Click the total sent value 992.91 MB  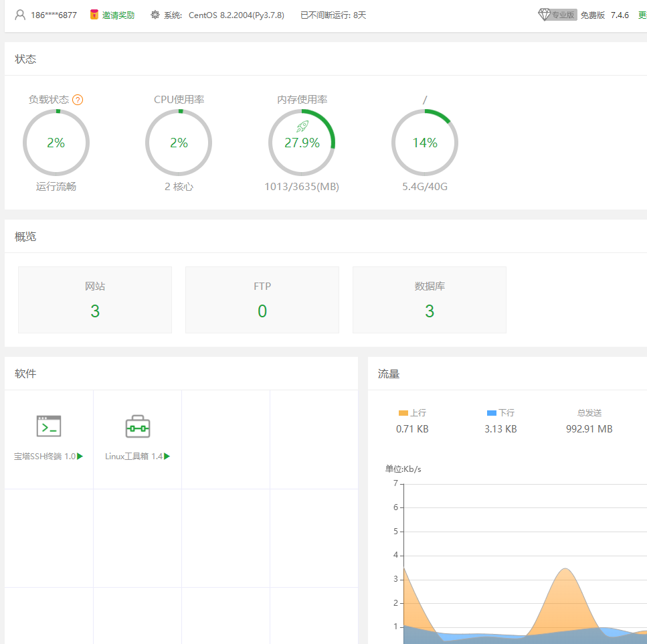[589, 429]
